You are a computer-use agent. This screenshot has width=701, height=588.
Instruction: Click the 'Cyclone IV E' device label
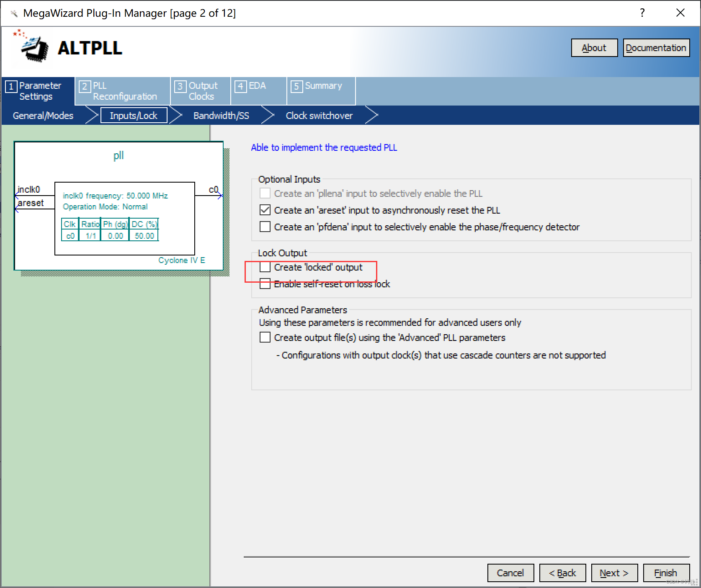(182, 260)
